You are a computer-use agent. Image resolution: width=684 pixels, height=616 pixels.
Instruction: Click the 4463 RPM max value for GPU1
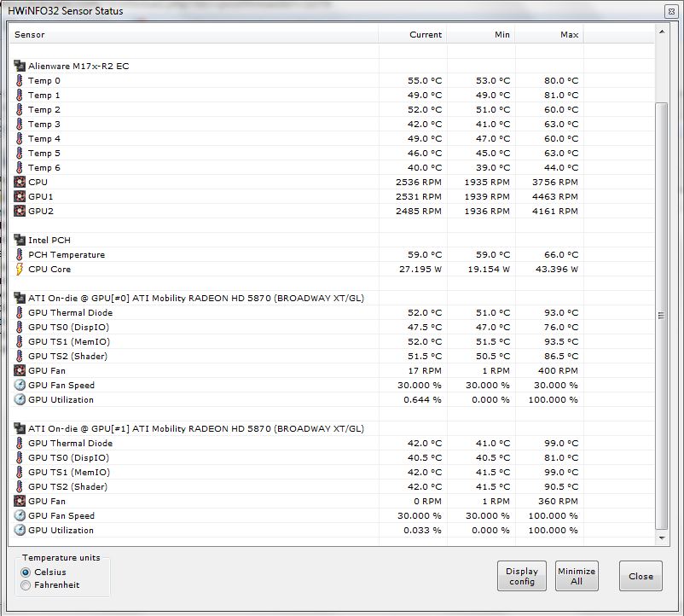coord(555,197)
